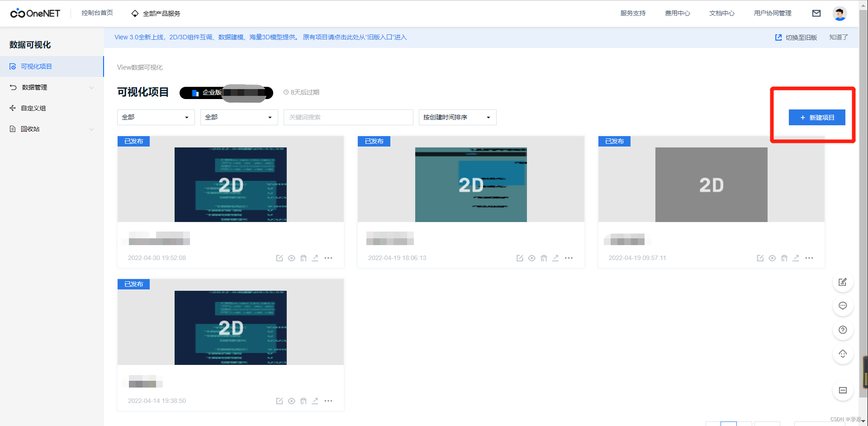Open the help question-mark icon on the right

[x=842, y=330]
